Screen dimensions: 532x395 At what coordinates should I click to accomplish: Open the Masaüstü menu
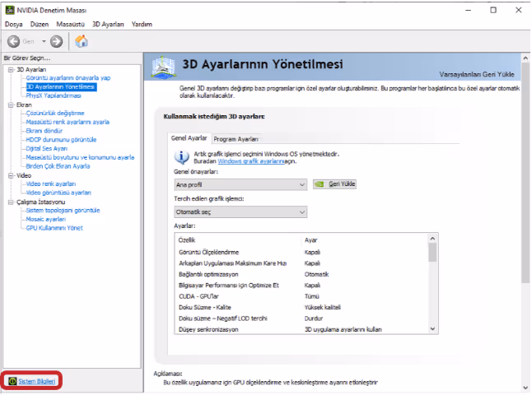[x=70, y=24]
